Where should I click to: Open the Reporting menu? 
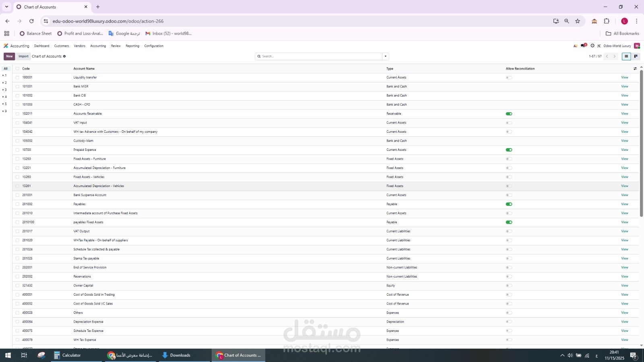coord(132,46)
